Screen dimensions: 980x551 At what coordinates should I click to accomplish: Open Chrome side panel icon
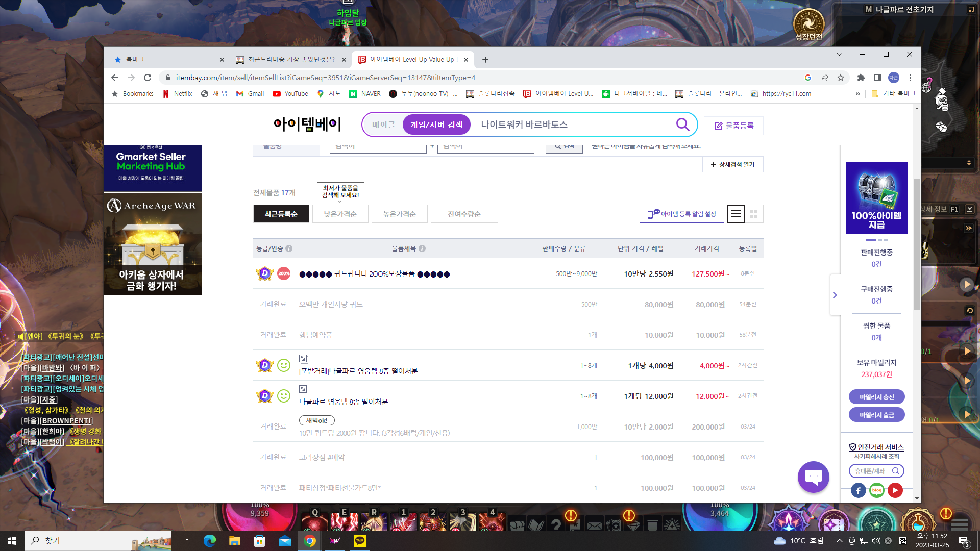pos(877,78)
